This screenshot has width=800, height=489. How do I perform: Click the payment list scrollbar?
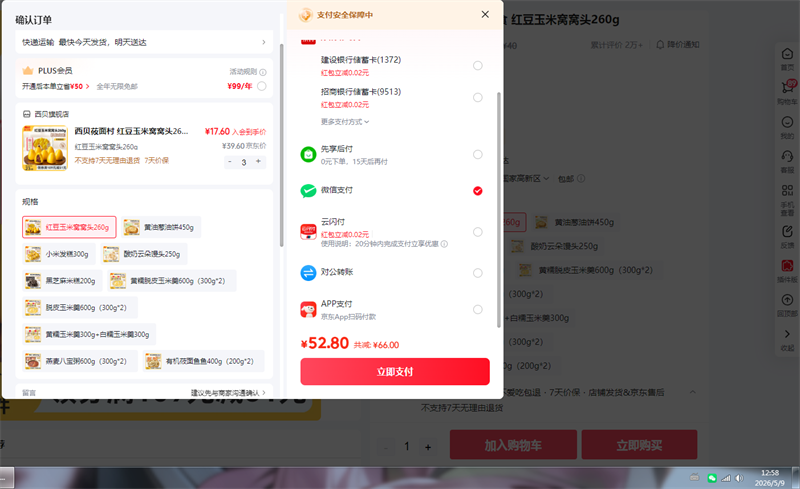[498, 210]
